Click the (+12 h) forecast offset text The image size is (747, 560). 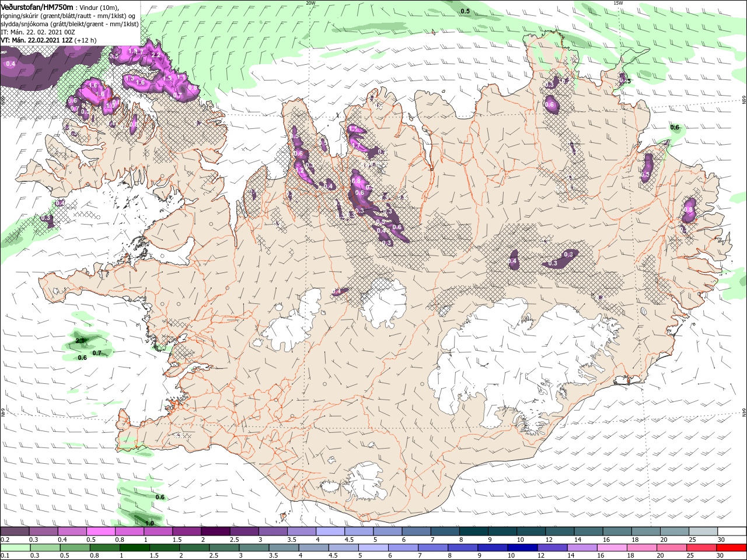[x=86, y=40]
